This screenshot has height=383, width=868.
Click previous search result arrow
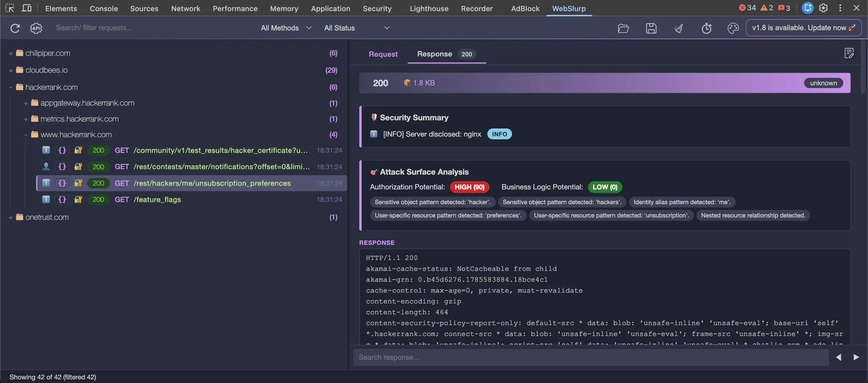(838, 357)
